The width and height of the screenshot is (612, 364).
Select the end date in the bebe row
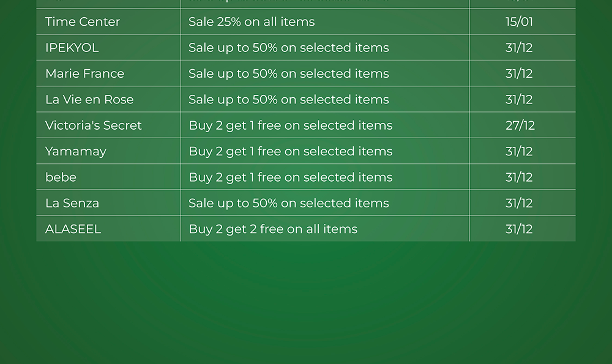pyautogui.click(x=519, y=177)
